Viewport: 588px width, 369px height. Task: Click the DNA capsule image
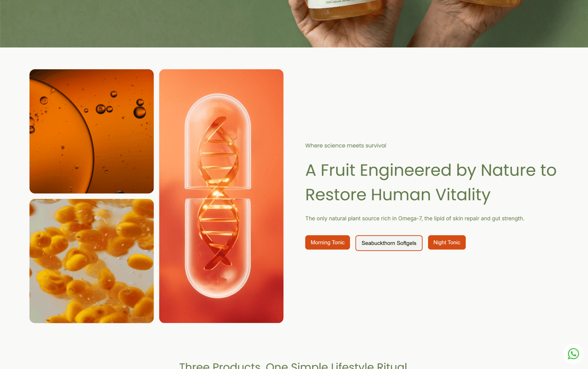(x=221, y=196)
